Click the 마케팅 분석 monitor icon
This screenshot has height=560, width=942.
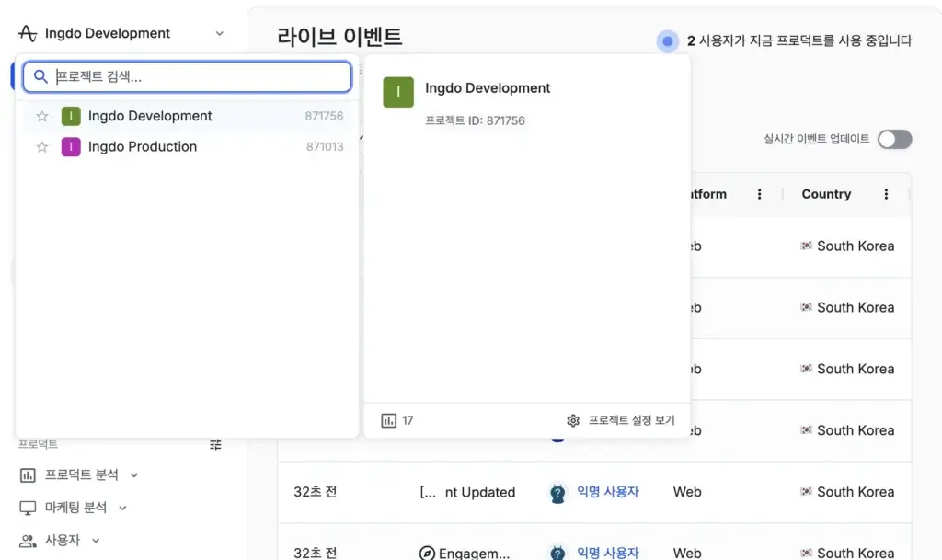pyautogui.click(x=28, y=508)
